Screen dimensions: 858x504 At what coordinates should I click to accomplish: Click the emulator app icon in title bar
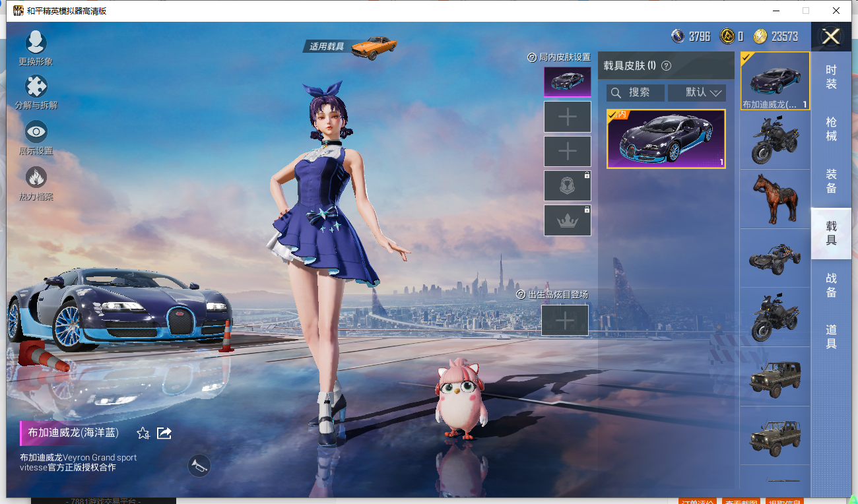[x=18, y=11]
